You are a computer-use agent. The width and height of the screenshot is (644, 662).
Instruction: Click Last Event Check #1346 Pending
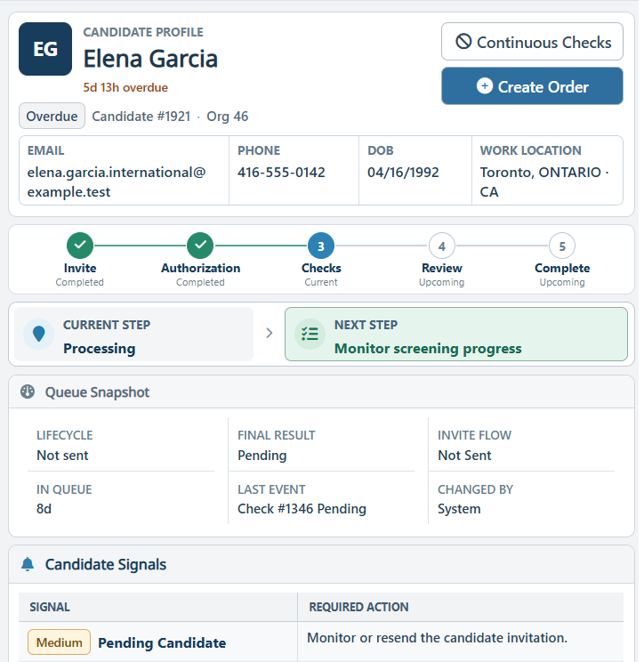(x=302, y=509)
